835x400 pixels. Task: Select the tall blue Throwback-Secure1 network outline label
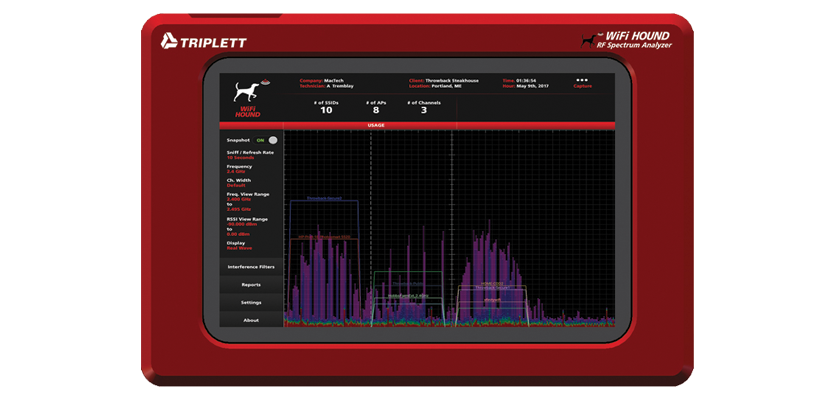click(x=324, y=198)
